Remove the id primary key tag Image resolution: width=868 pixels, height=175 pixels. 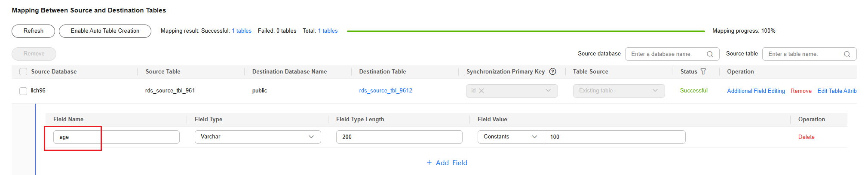[482, 91]
